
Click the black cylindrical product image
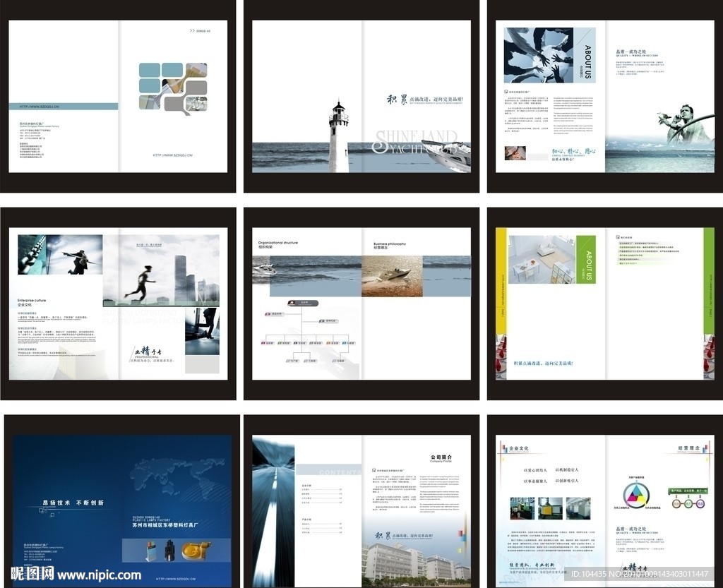click(x=169, y=550)
